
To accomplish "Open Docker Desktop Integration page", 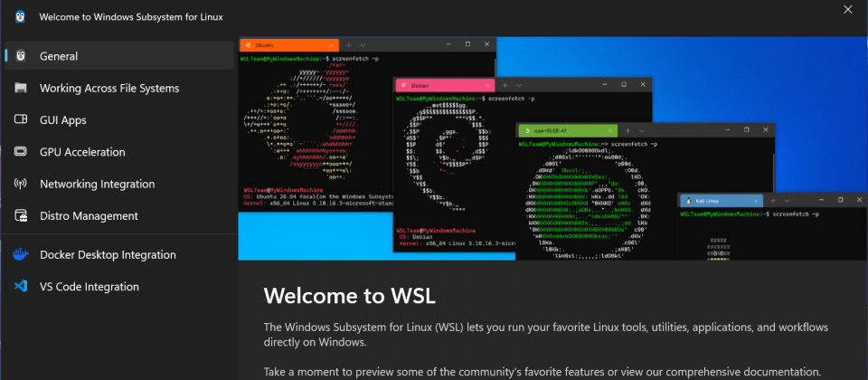I will tap(119, 255).
